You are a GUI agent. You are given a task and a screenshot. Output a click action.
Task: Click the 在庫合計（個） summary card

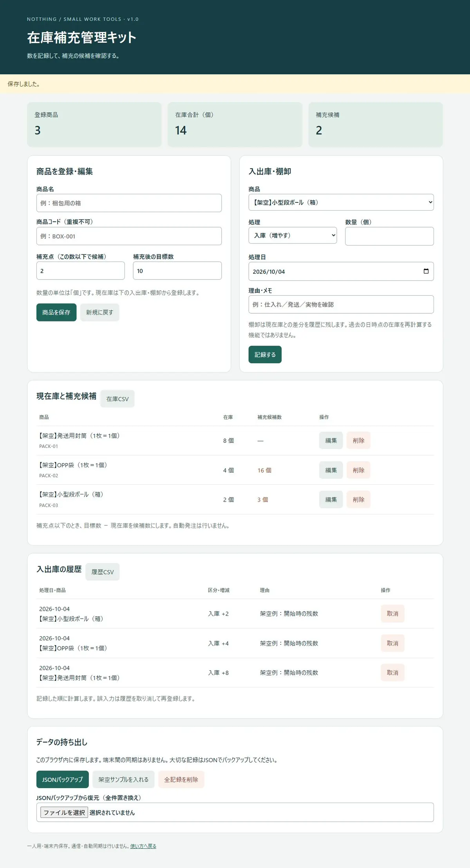235,125
